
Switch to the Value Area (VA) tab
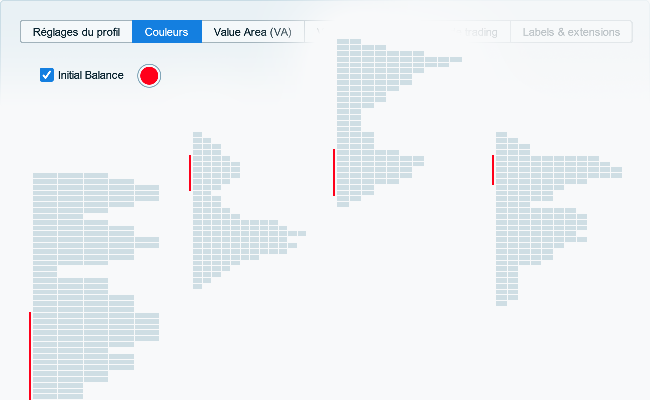tap(252, 32)
